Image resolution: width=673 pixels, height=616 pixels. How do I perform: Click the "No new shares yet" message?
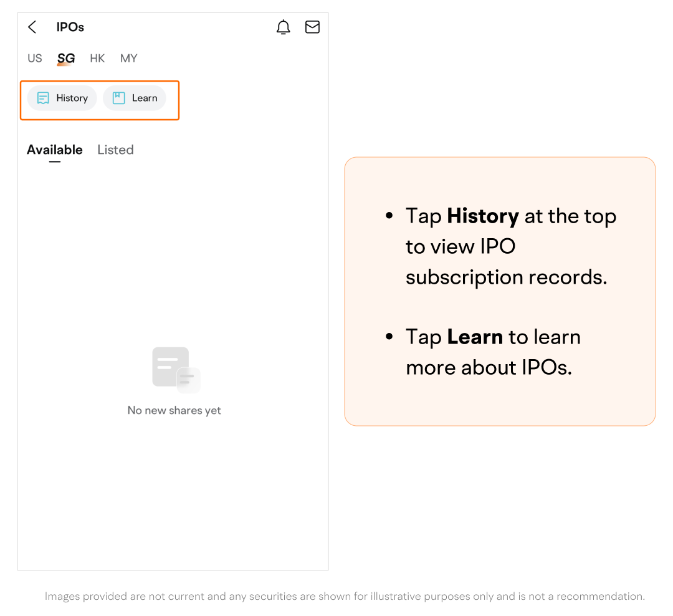[x=174, y=410]
